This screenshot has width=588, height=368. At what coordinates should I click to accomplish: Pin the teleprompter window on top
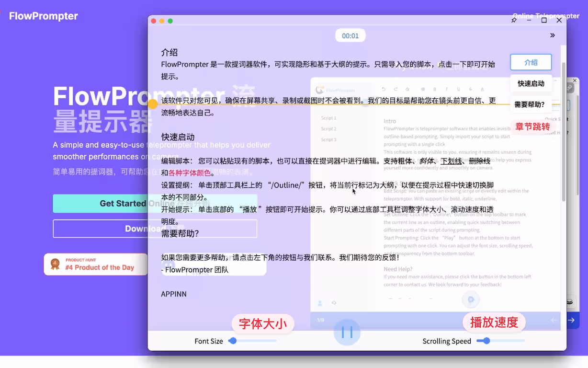click(x=514, y=20)
